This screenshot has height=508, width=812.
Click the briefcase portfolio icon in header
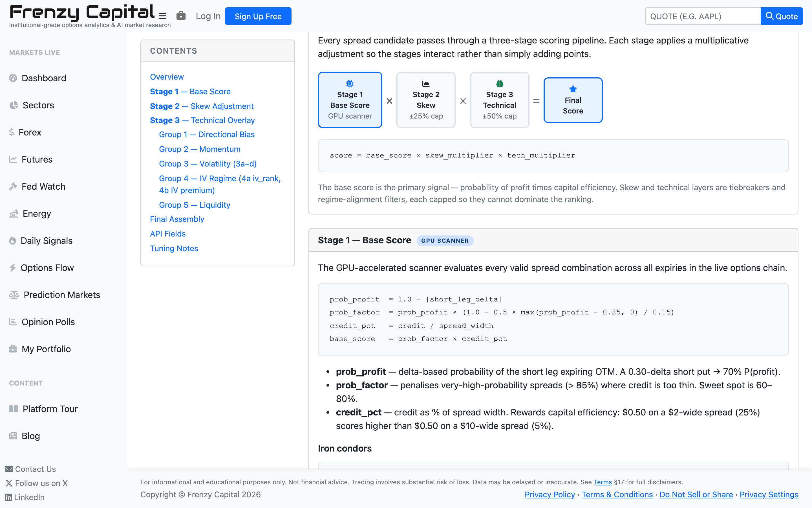(x=181, y=16)
